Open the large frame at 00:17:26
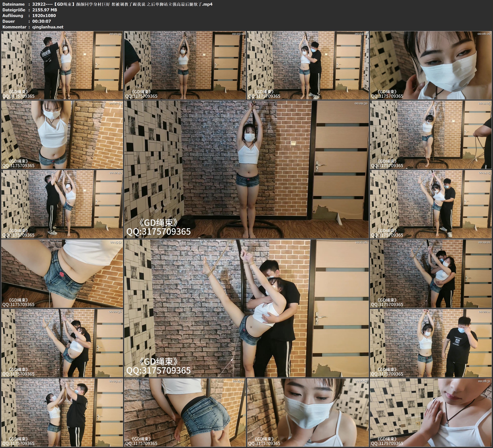 (x=246, y=308)
